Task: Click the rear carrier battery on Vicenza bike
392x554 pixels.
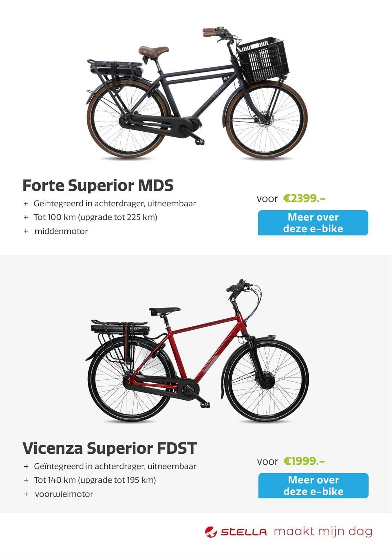Action: click(121, 329)
